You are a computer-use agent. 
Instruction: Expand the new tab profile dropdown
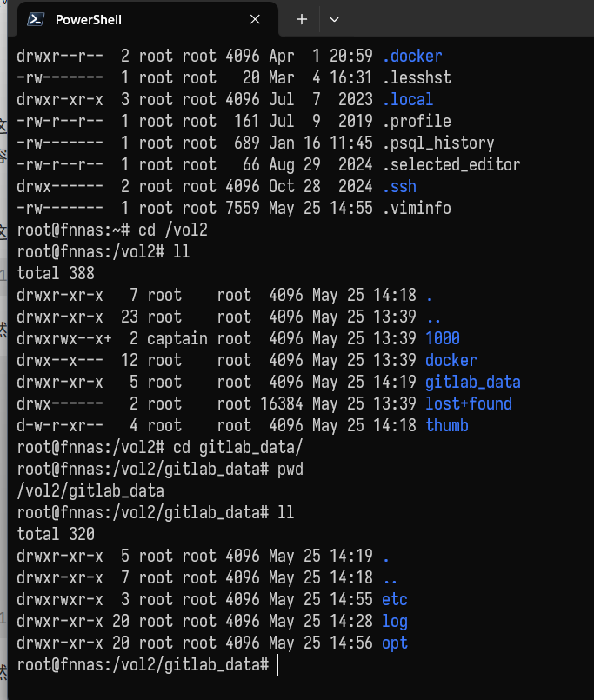334,20
